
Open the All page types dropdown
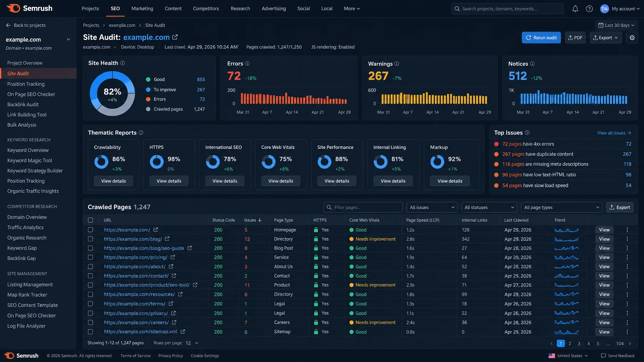point(562,207)
